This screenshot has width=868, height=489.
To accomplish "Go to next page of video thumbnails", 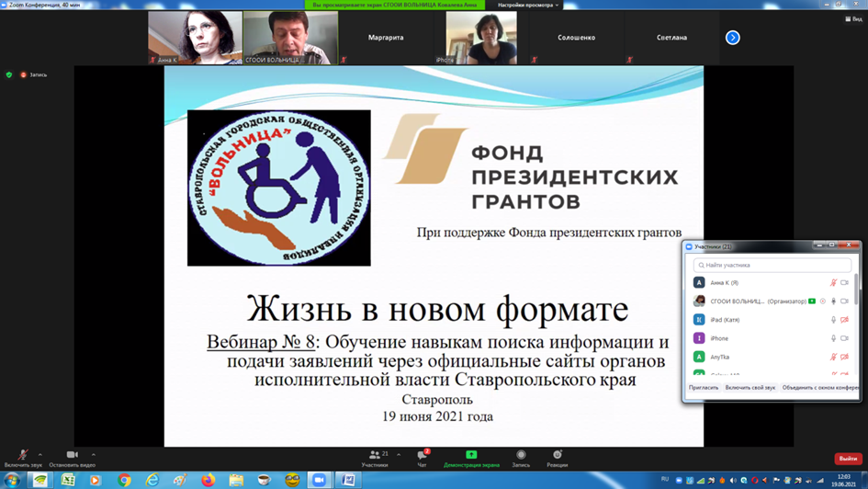I will pyautogui.click(x=732, y=38).
